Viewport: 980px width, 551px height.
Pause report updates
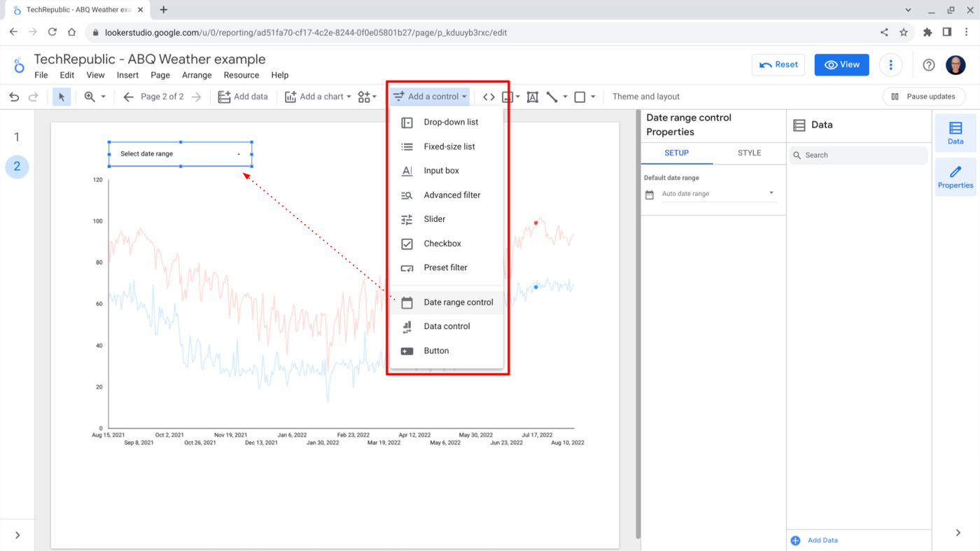923,97
